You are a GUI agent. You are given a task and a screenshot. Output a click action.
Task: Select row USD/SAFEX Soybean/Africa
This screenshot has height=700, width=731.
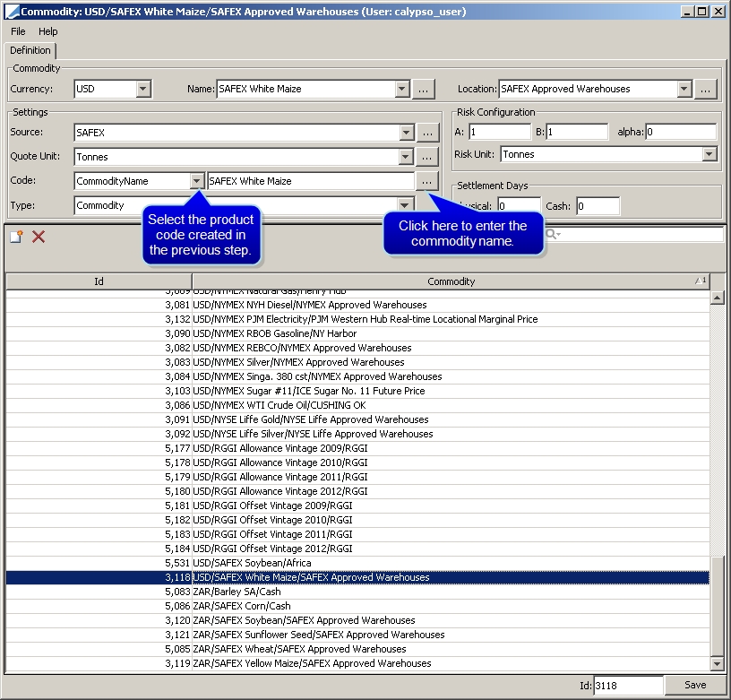[357, 563]
